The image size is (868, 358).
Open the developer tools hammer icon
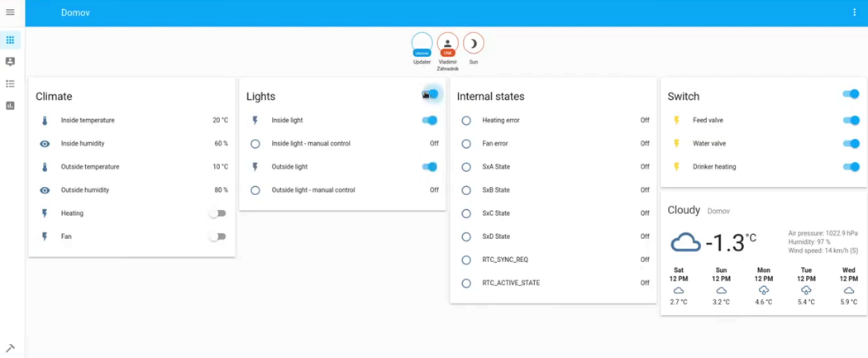(10, 348)
